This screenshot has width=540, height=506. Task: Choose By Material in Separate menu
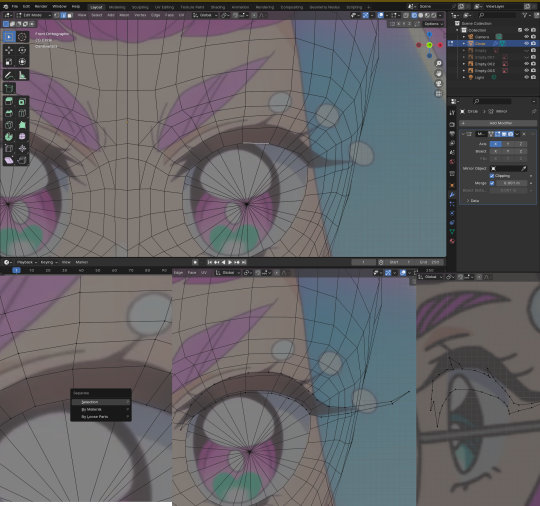(101, 410)
